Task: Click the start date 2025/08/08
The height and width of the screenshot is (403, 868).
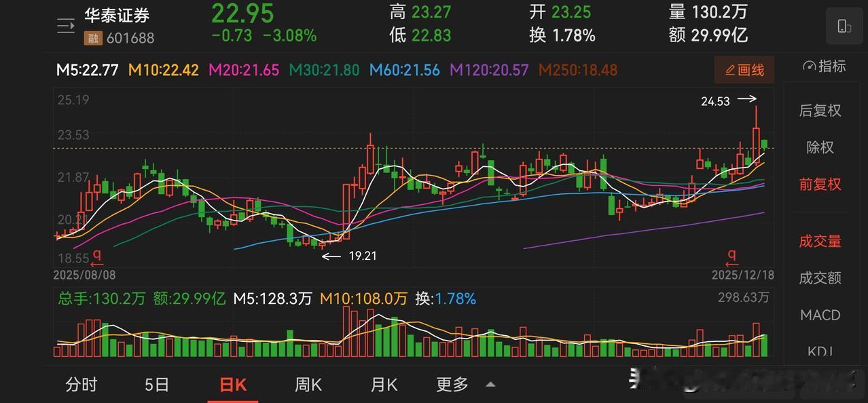Action: coord(86,275)
